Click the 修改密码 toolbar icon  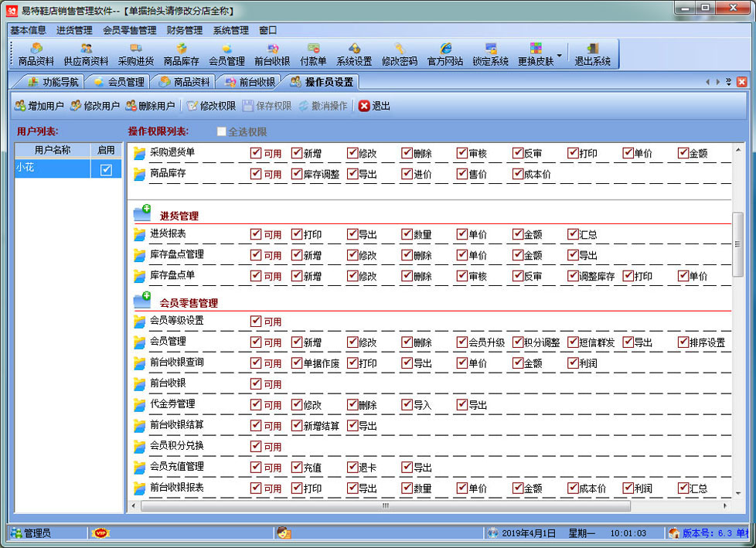(x=399, y=54)
